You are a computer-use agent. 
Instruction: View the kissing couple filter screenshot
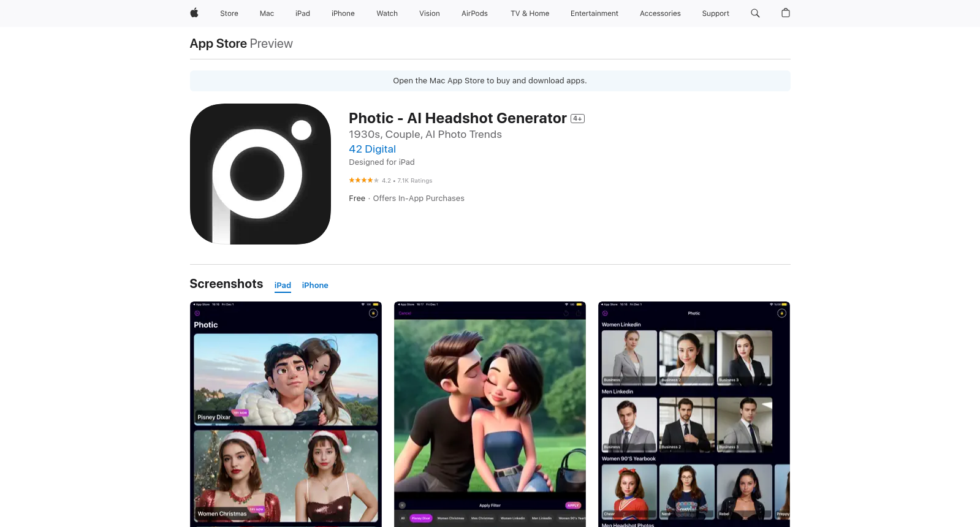pos(490,414)
